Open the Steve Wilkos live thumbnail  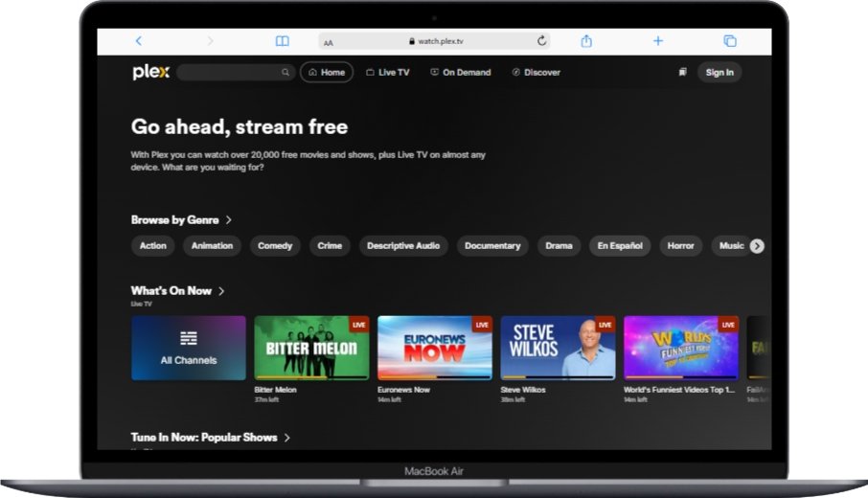click(x=558, y=348)
